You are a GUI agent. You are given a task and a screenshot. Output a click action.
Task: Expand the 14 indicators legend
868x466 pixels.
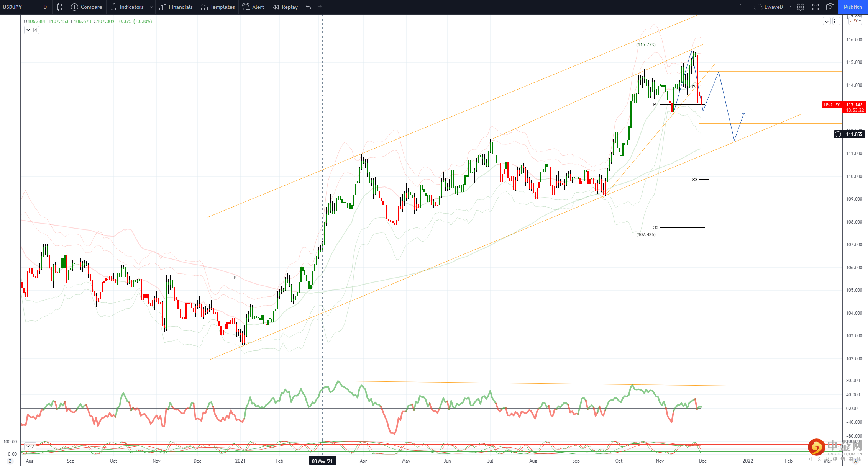click(31, 30)
